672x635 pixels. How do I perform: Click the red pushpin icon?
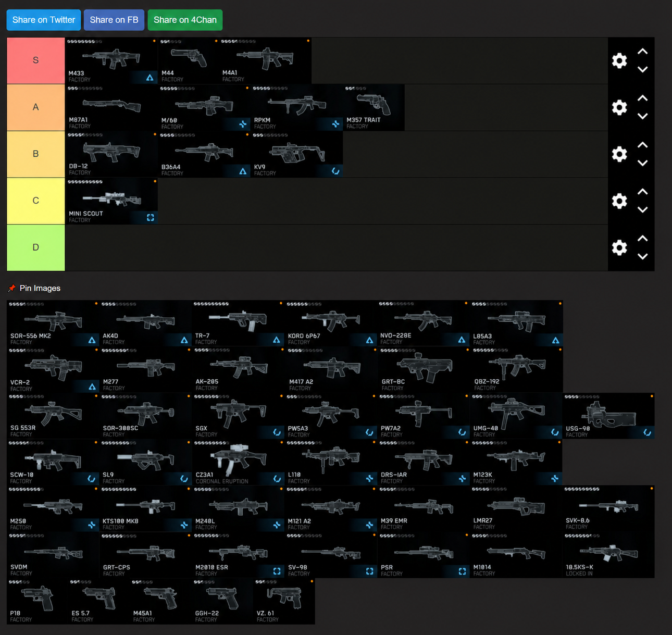[11, 288]
